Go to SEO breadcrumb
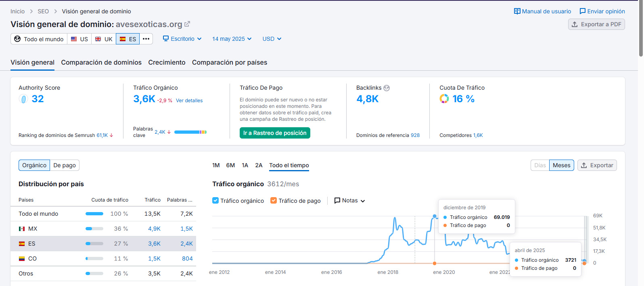This screenshot has width=644, height=286. click(x=43, y=11)
